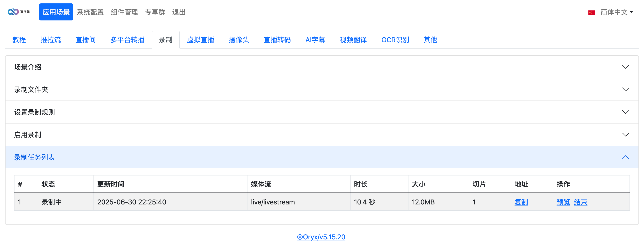The height and width of the screenshot is (250, 644).
Task: Switch to the 推拉流 tab
Action: 51,40
